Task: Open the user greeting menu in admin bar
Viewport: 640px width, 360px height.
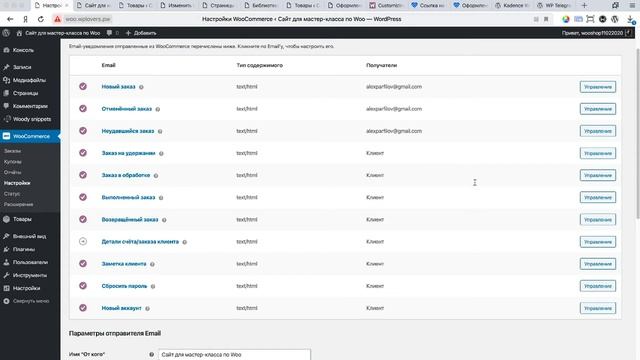Action: pyautogui.click(x=597, y=33)
